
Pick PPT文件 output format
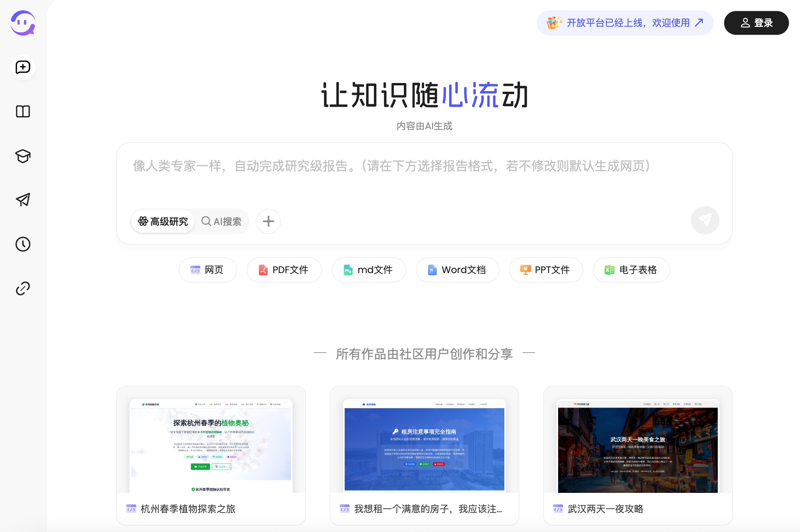(x=546, y=270)
